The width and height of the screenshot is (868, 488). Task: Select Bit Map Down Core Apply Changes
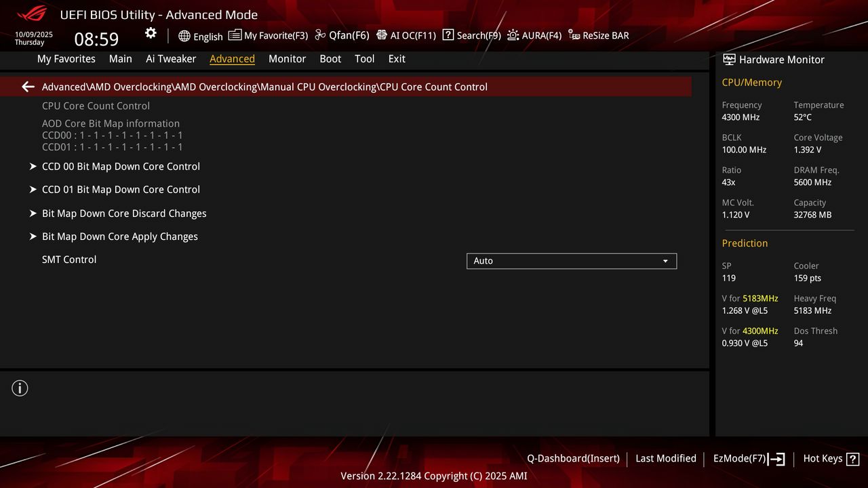[x=119, y=236]
